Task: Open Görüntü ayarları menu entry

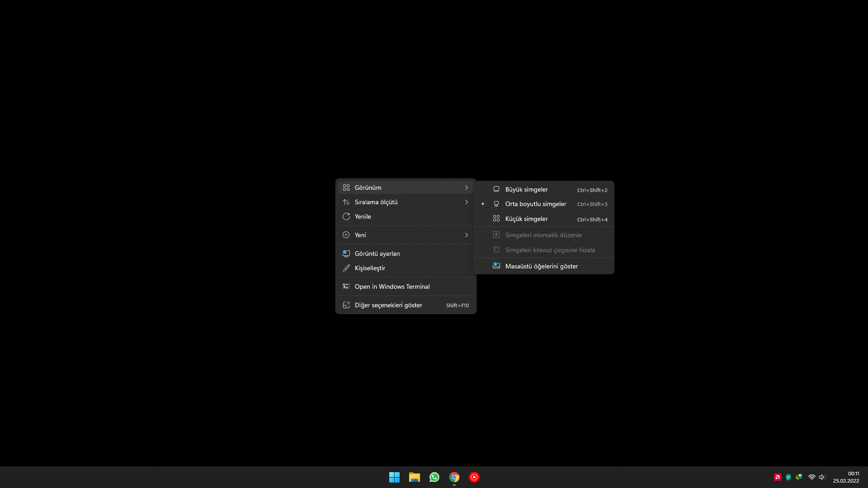Action: 377,253
